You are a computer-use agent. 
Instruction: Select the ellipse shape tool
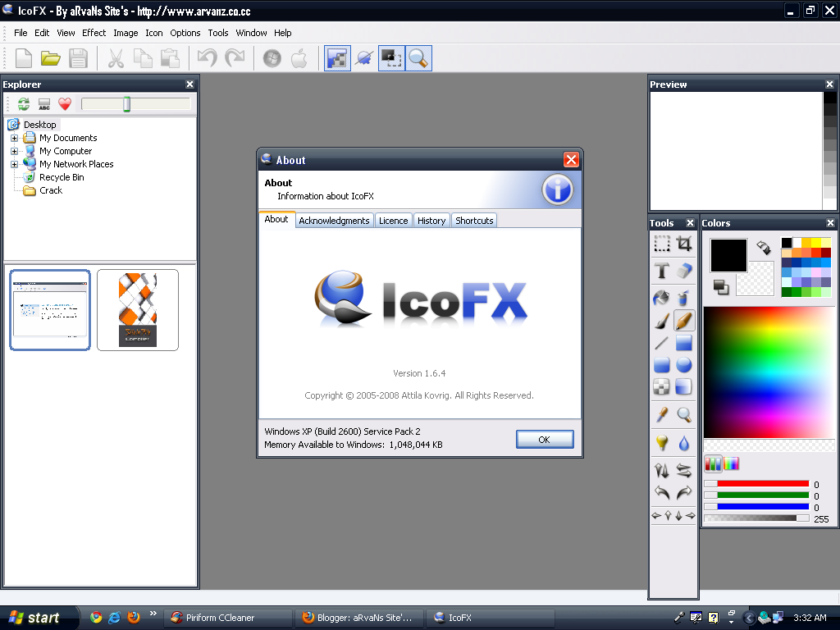pos(684,365)
